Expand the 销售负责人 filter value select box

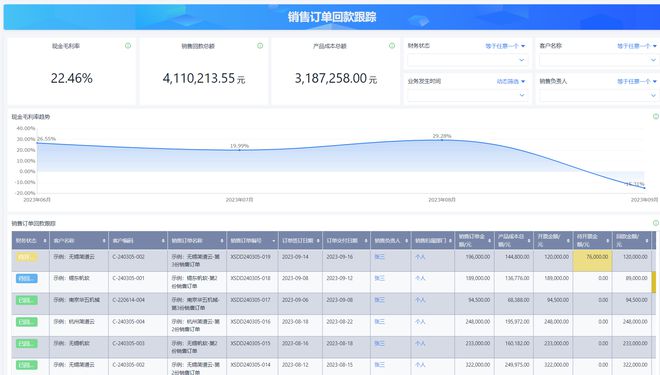599,95
